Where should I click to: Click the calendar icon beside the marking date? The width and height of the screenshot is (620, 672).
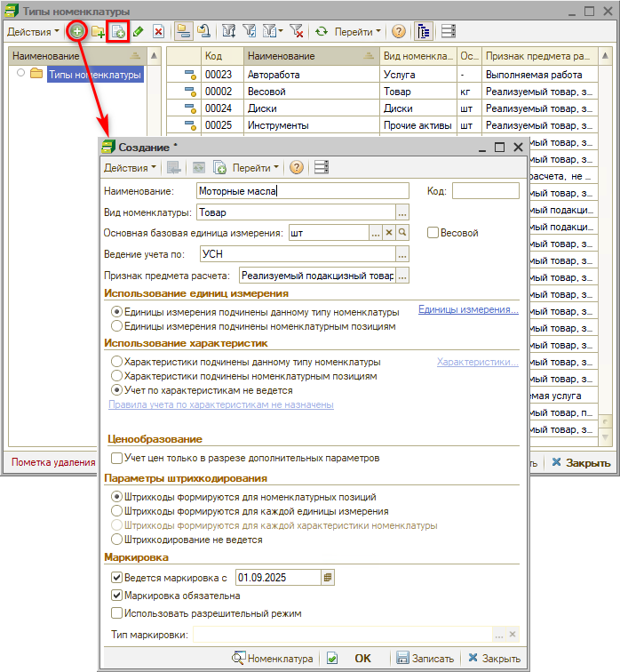[x=328, y=577]
